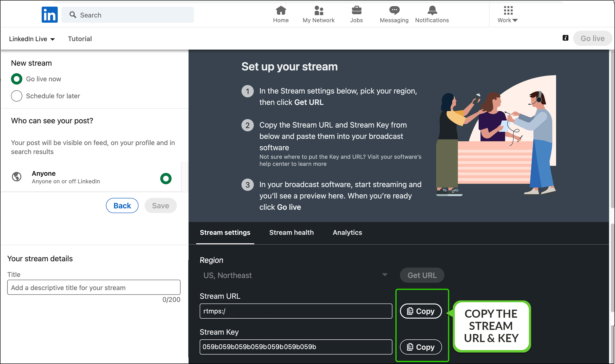Image resolution: width=615 pixels, height=364 pixels.
Task: Open the Region dropdown US, Northeast
Action: [295, 275]
